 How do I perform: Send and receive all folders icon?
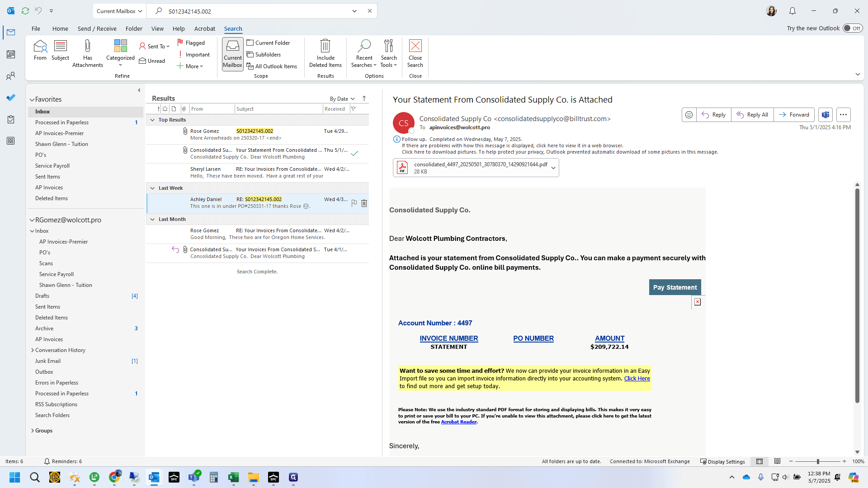tap(25, 11)
